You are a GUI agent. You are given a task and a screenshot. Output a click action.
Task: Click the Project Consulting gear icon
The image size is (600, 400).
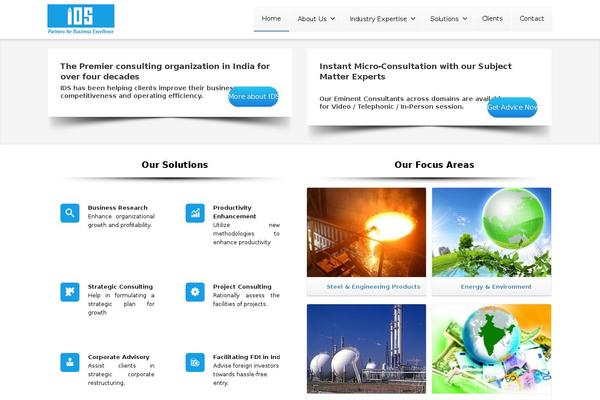point(195,292)
